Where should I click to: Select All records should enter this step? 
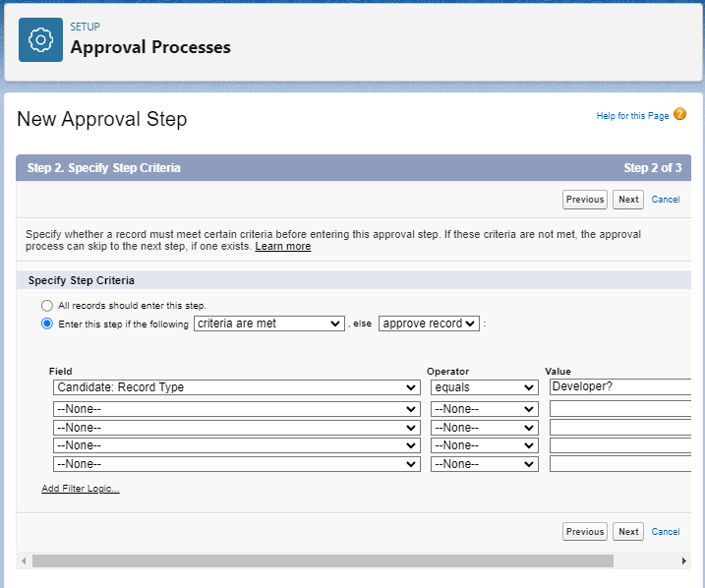(47, 306)
